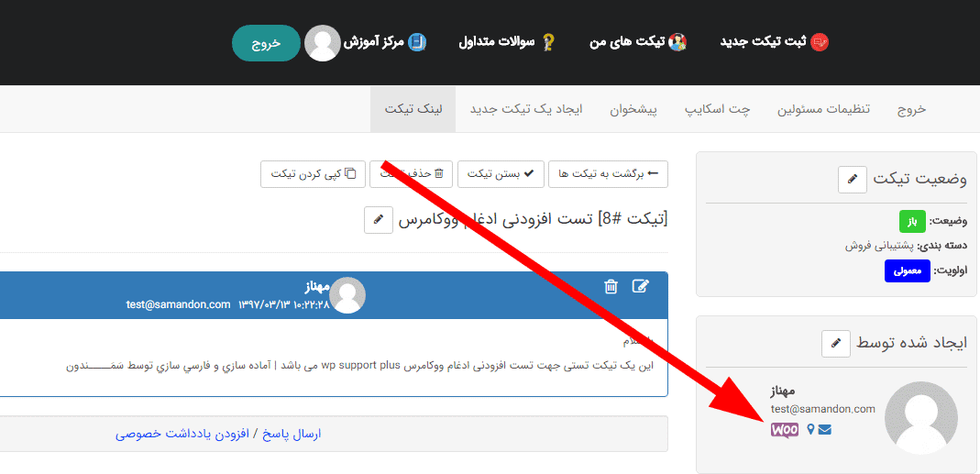The width and height of the screenshot is (980, 474).
Task: Open 'تیکت های من' menu item
Action: tap(628, 42)
